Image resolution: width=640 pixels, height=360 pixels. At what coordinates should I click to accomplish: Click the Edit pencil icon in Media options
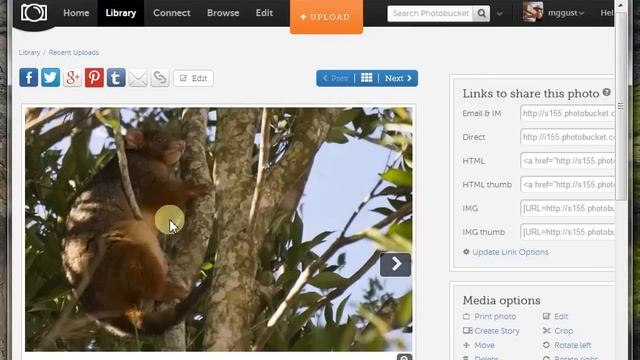pyautogui.click(x=547, y=316)
